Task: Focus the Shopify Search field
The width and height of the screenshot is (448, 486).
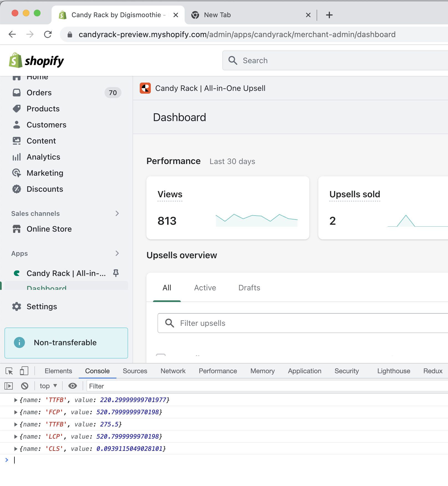Action: coord(335,60)
